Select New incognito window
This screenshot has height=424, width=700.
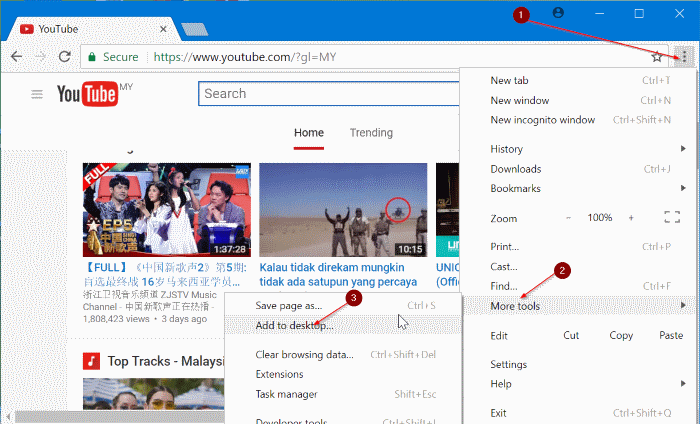point(579,120)
